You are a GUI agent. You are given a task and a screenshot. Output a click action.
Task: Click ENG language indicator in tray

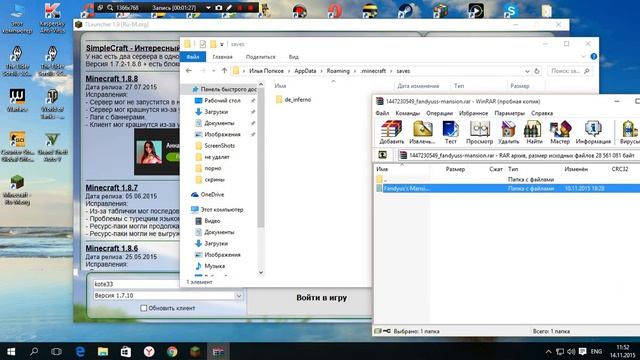[x=596, y=351]
